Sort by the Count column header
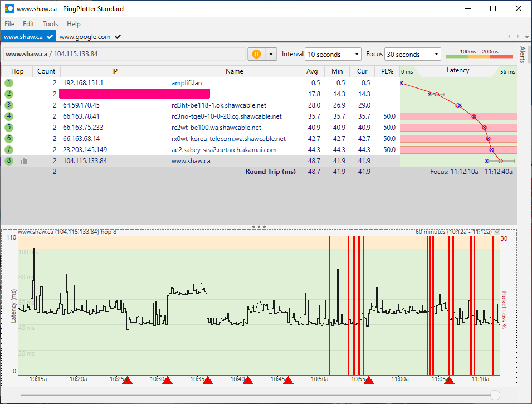The width and height of the screenshot is (532, 404). click(x=46, y=71)
